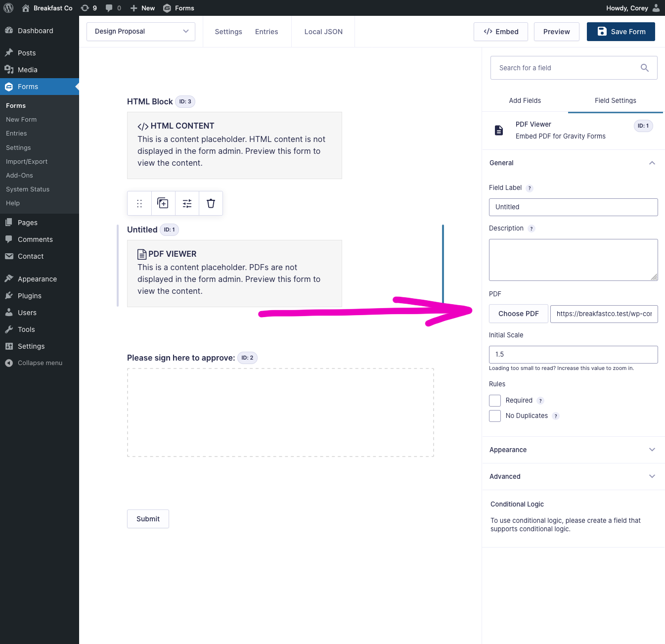Screen dimensions: 665x644
Task: Enable the Required checkbox
Action: click(x=495, y=401)
